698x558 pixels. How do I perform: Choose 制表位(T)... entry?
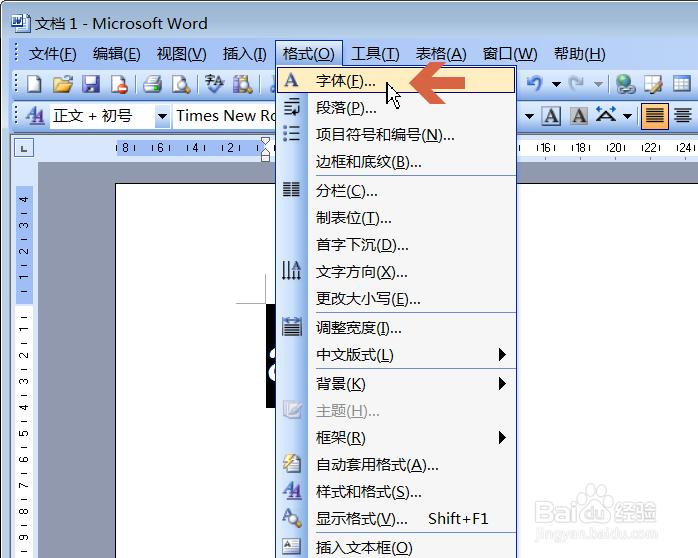(x=396, y=218)
